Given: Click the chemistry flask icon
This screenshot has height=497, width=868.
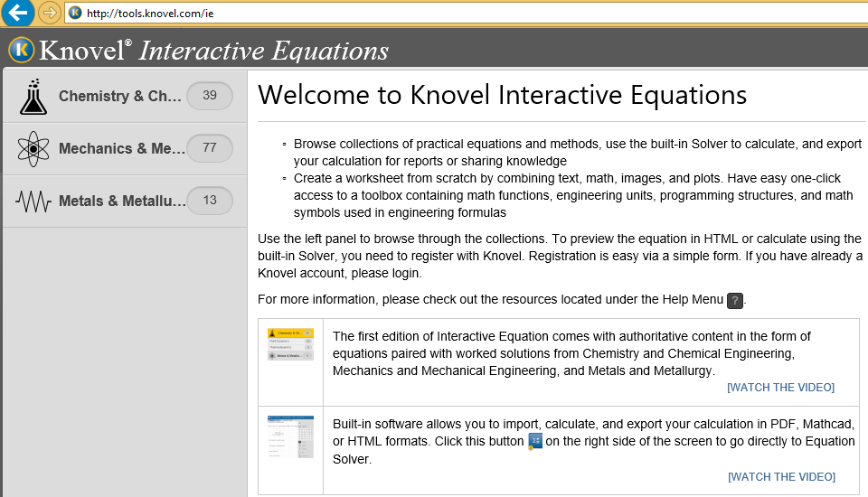Looking at the screenshot, I should pyautogui.click(x=33, y=97).
